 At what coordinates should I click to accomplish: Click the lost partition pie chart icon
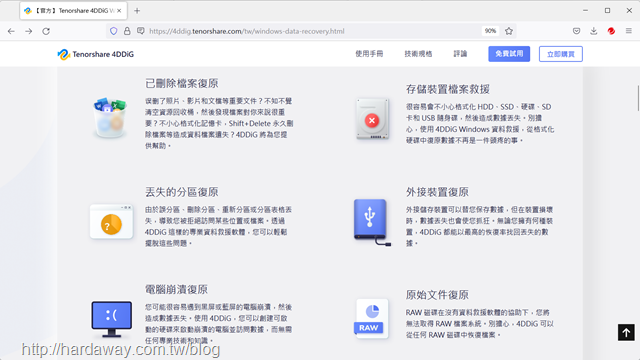coord(111,222)
